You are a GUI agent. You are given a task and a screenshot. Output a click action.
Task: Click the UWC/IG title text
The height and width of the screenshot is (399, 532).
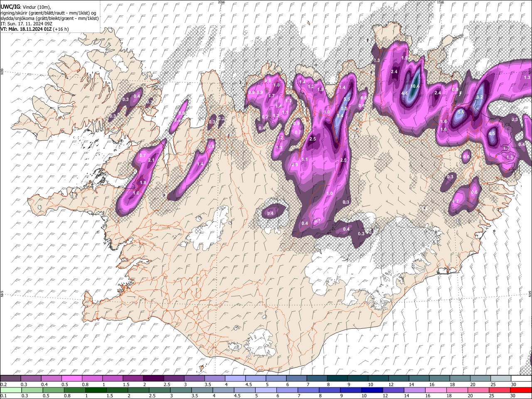10,7
